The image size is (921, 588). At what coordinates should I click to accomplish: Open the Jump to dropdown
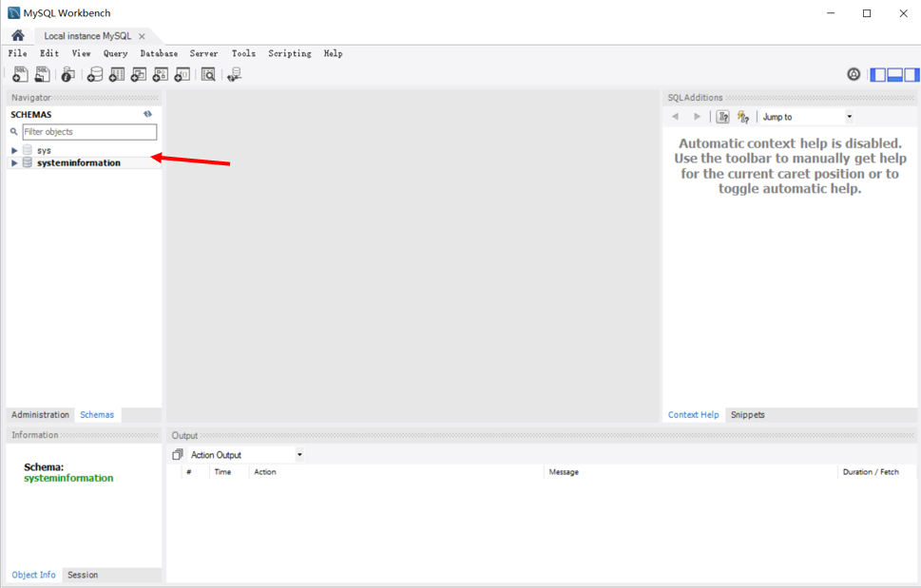point(850,117)
